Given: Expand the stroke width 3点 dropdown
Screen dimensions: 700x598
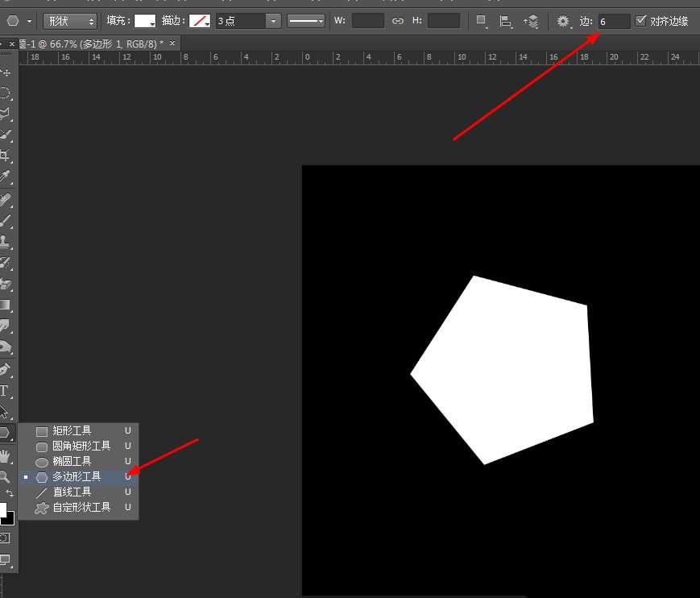Looking at the screenshot, I should tap(274, 21).
